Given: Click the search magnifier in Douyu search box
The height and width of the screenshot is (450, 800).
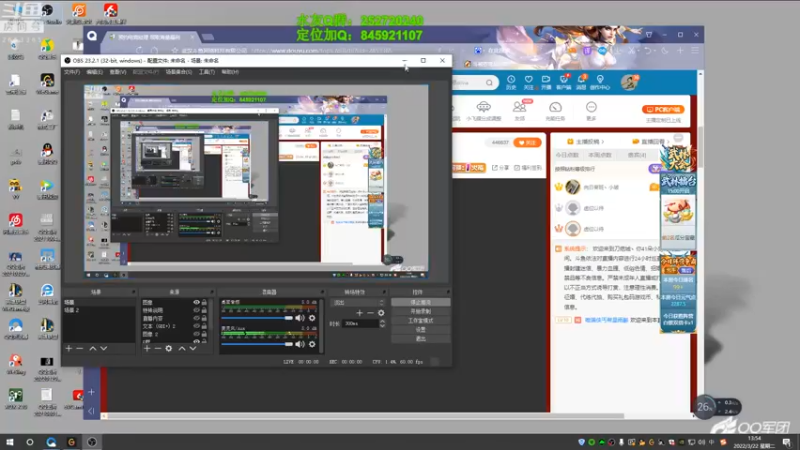Looking at the screenshot, I should click(x=489, y=82).
